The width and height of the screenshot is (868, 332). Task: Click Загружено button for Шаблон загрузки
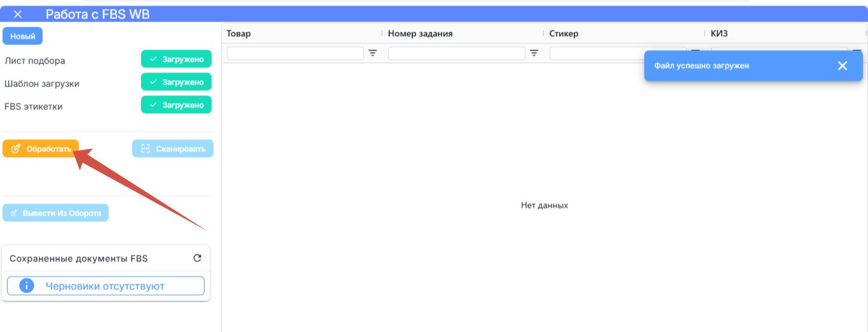(x=176, y=82)
